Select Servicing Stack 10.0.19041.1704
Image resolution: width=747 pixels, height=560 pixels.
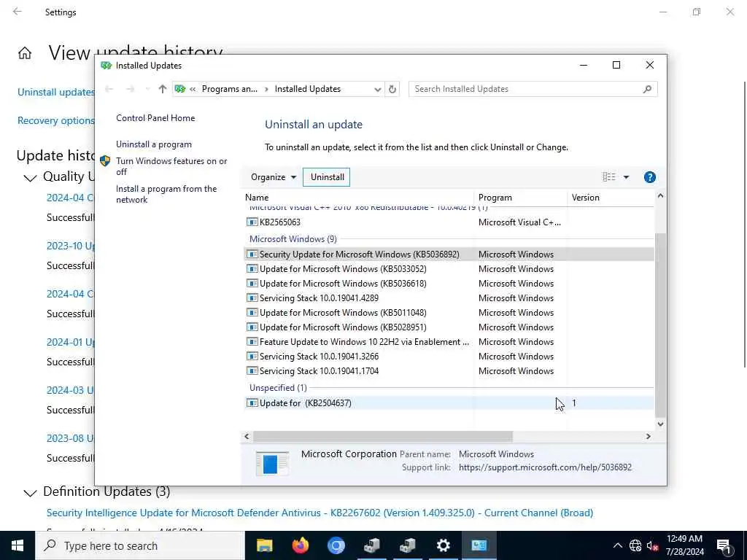[449, 371]
